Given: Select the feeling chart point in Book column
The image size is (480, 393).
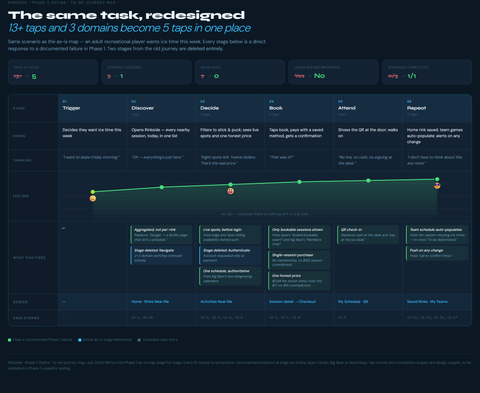Looking at the screenshot, I should tap(299, 182).
